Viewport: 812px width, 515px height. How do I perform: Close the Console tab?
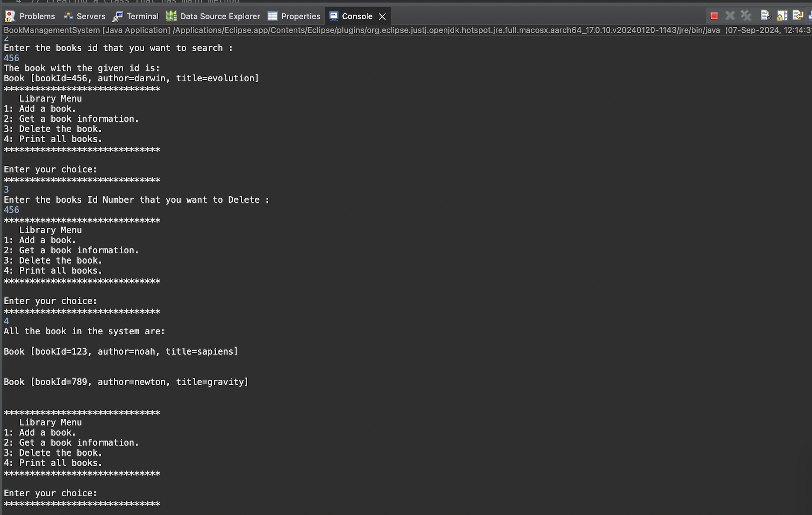click(x=382, y=17)
